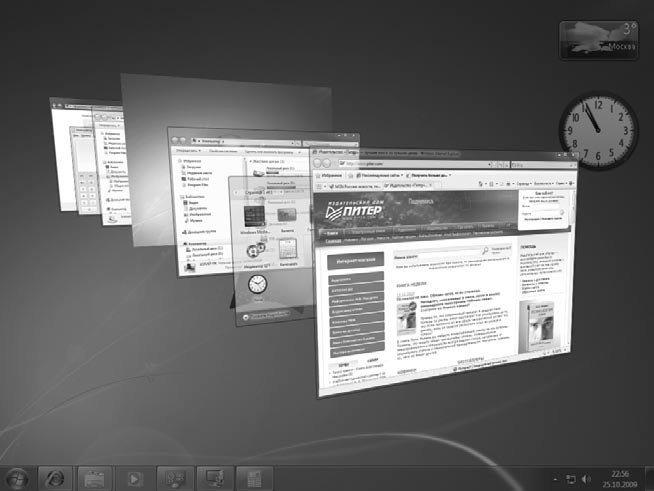Click the analog clock desktop gadget
The height and width of the screenshot is (491, 654).
click(597, 129)
